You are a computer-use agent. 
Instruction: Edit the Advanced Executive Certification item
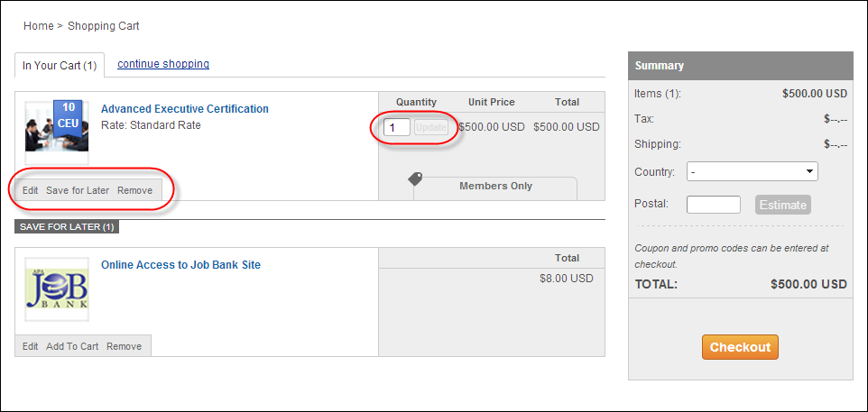tap(31, 190)
